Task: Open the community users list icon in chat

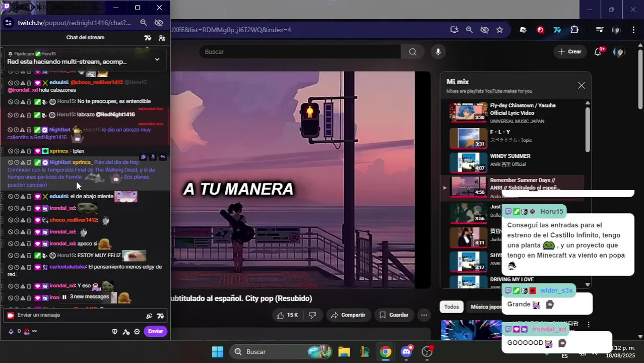Action: [x=162, y=38]
